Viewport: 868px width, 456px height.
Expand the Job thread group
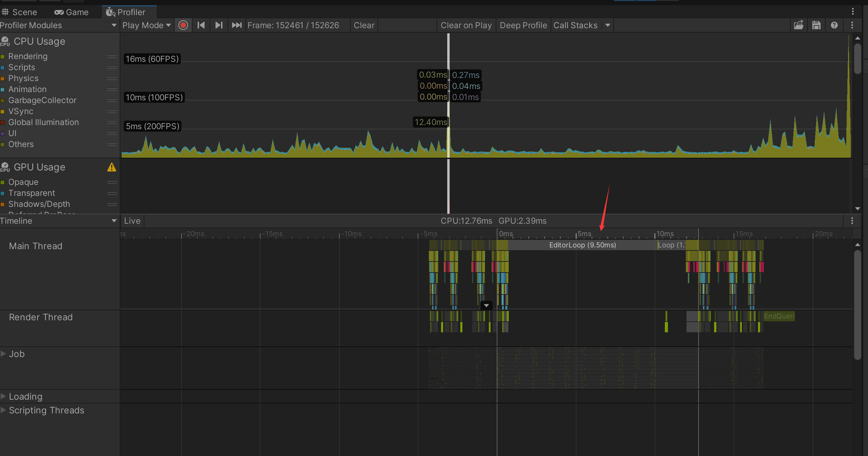tap(3, 354)
